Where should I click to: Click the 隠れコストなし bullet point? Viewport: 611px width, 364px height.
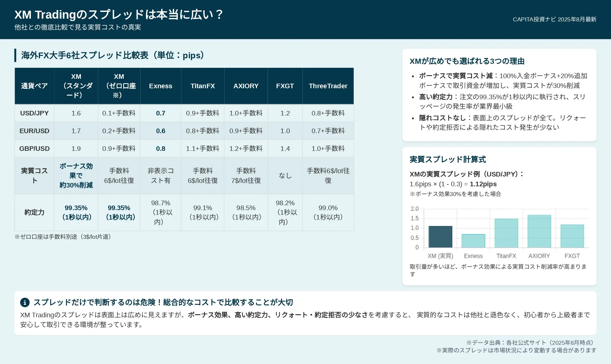click(x=503, y=122)
